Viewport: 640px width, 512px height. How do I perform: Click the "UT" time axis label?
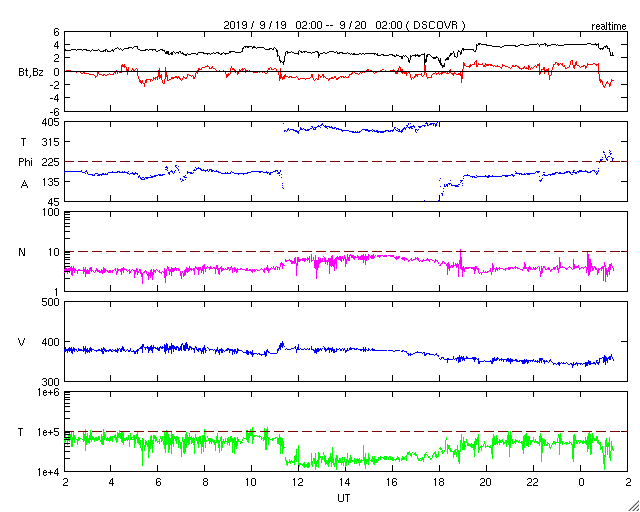coord(344,498)
